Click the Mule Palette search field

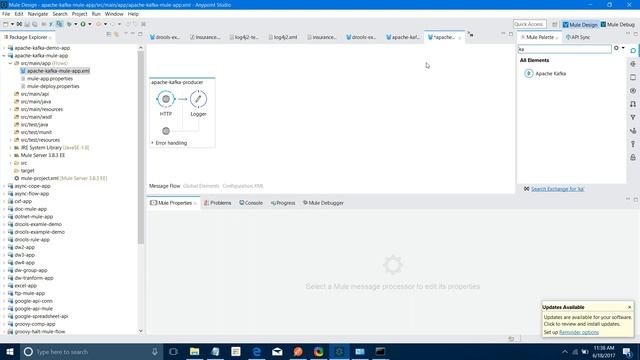click(564, 49)
